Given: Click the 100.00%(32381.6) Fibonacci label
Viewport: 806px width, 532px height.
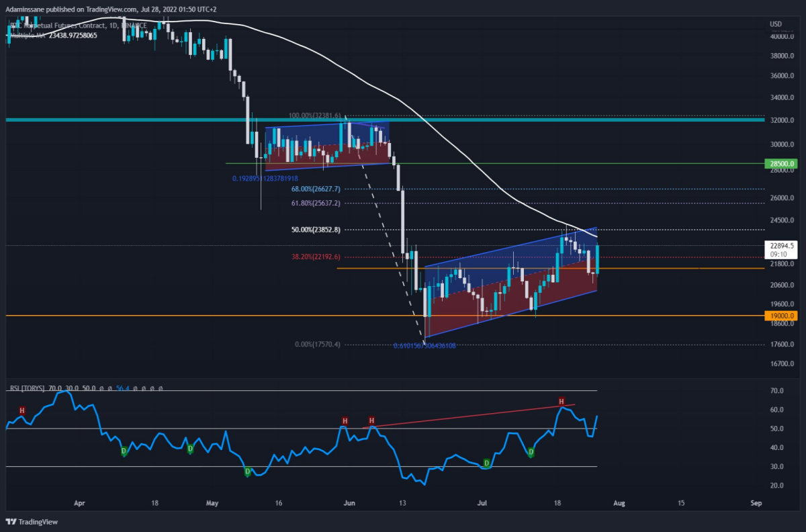Looking at the screenshot, I should (315, 116).
